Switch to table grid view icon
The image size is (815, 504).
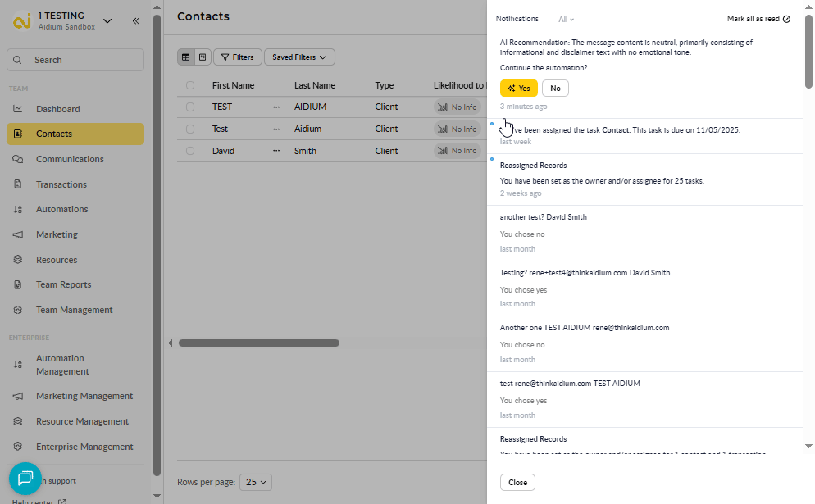186,57
